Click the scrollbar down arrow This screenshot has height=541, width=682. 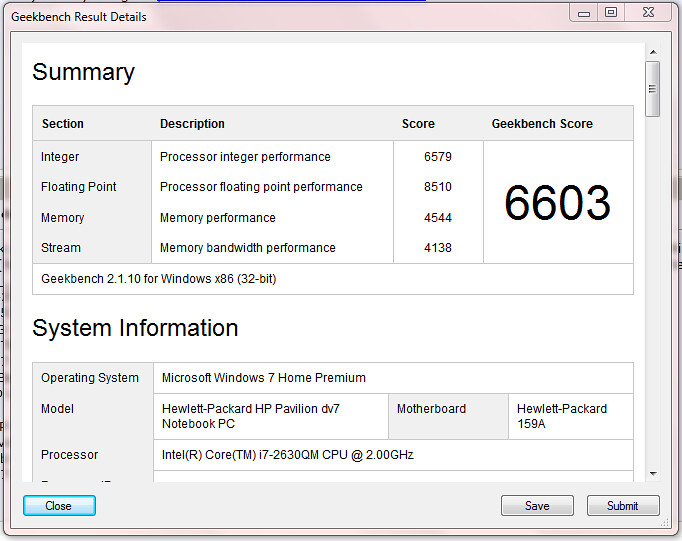[x=653, y=474]
